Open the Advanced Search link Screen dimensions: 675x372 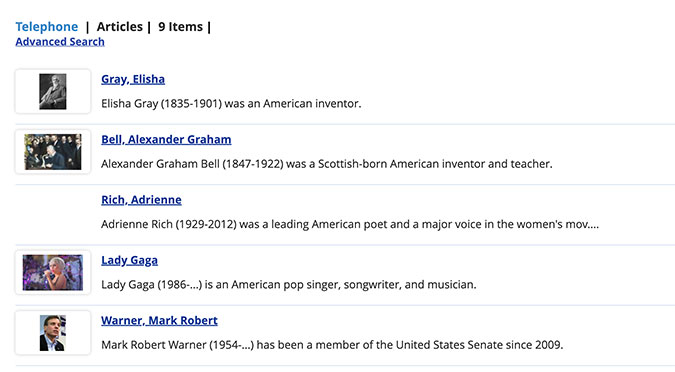[x=60, y=42]
